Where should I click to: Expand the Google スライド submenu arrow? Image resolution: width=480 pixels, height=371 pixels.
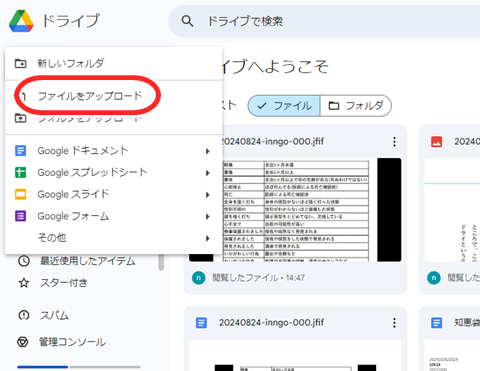click(208, 195)
